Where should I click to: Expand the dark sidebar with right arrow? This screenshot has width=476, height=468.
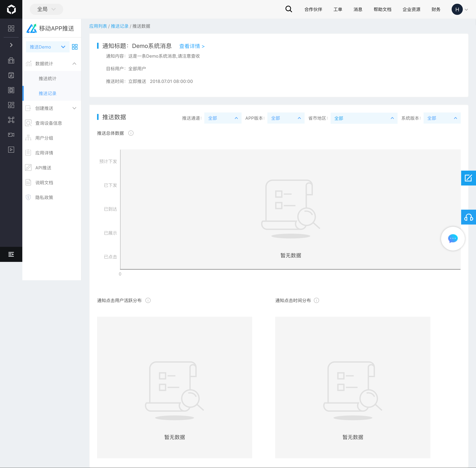[11, 45]
